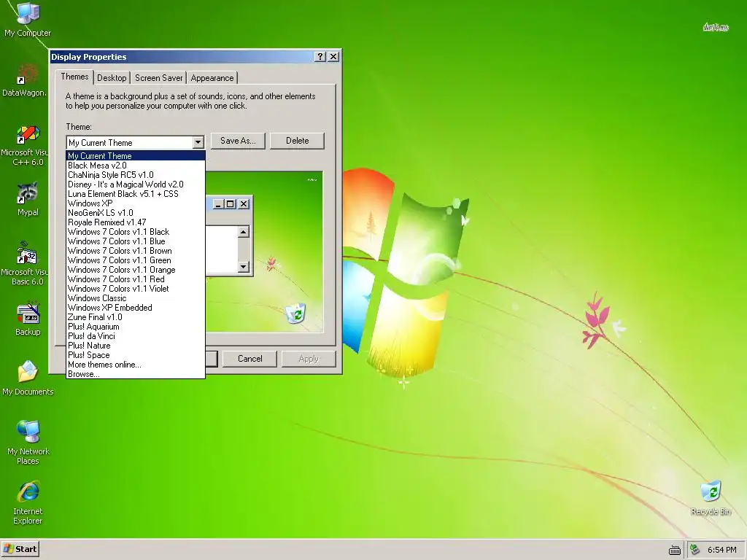
Task: Click the theme preview sample image
Action: (x=264, y=252)
